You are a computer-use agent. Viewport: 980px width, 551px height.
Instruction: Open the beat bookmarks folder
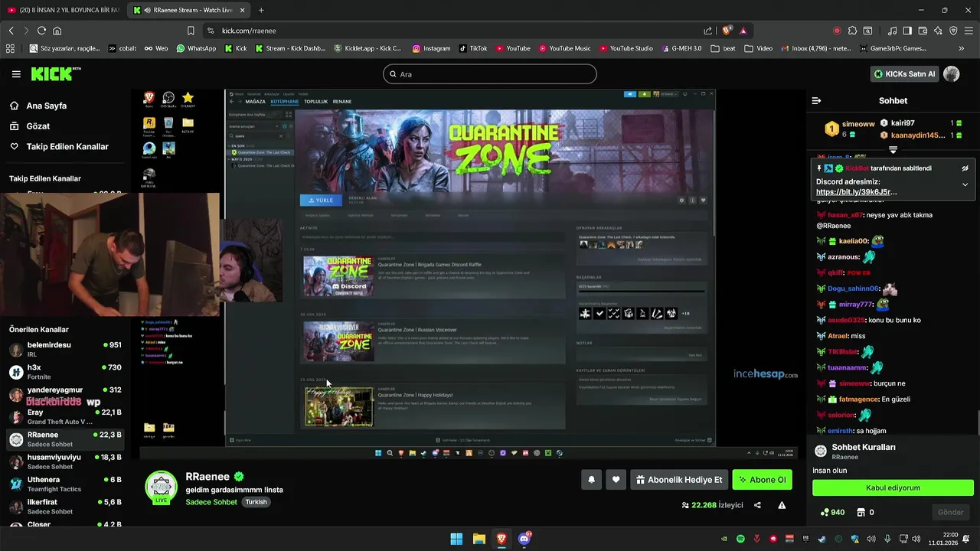723,48
